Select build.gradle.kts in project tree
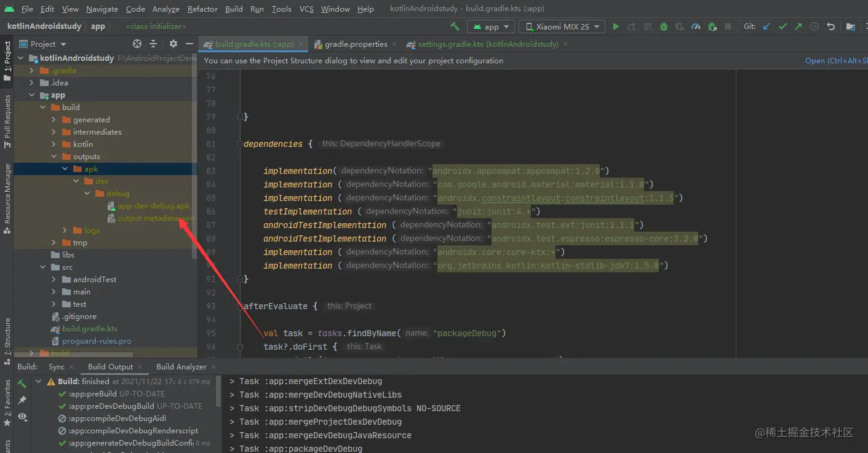Screen dimensions: 868x453 tap(90, 329)
